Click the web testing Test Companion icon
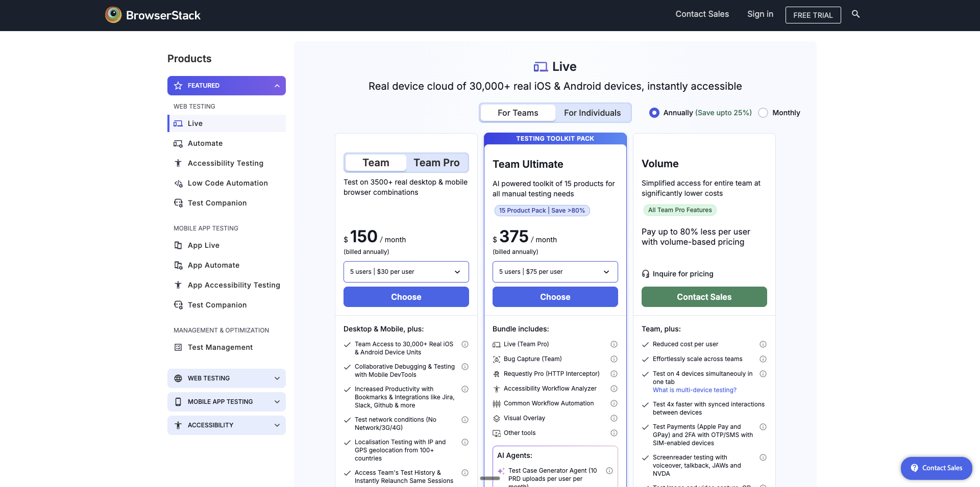This screenshot has width=980, height=487. pyautogui.click(x=178, y=203)
